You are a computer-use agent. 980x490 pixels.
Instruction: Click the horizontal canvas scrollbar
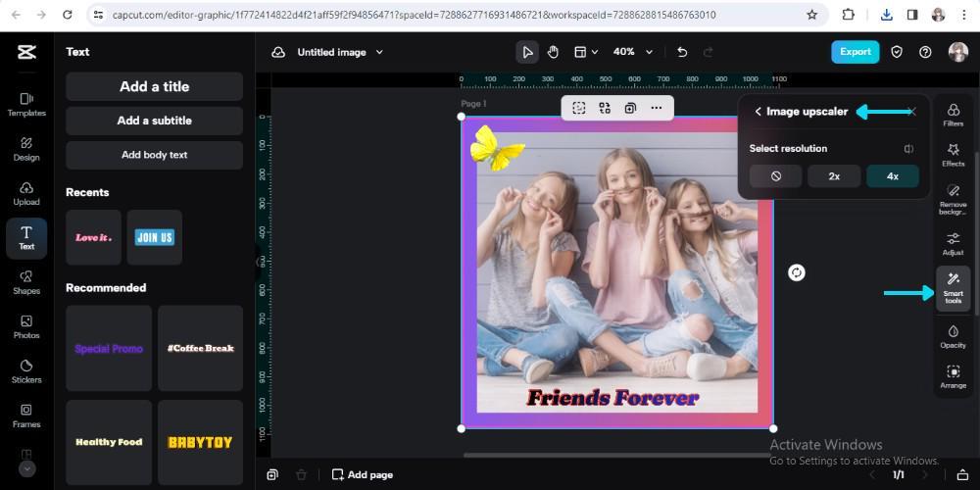coord(618,455)
